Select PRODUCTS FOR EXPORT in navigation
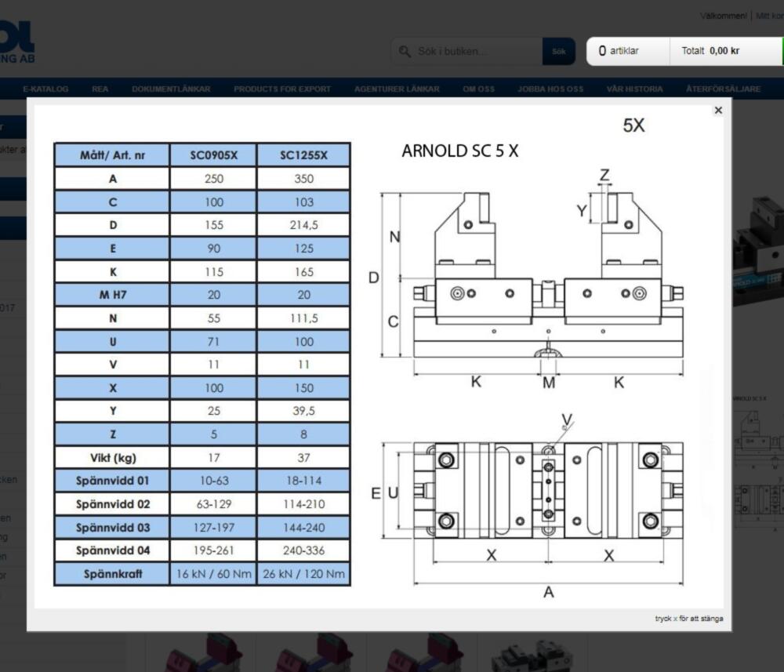The height and width of the screenshot is (672, 784). coord(282,89)
